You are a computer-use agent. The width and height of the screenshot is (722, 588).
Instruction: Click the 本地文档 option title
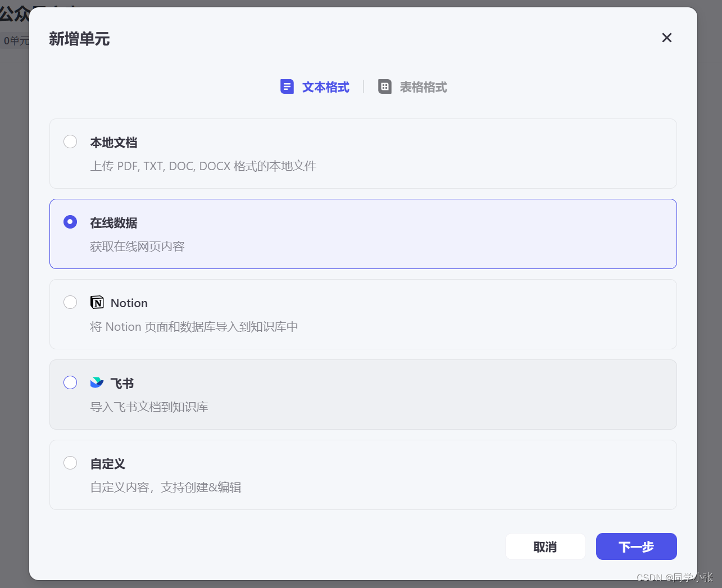point(114,143)
